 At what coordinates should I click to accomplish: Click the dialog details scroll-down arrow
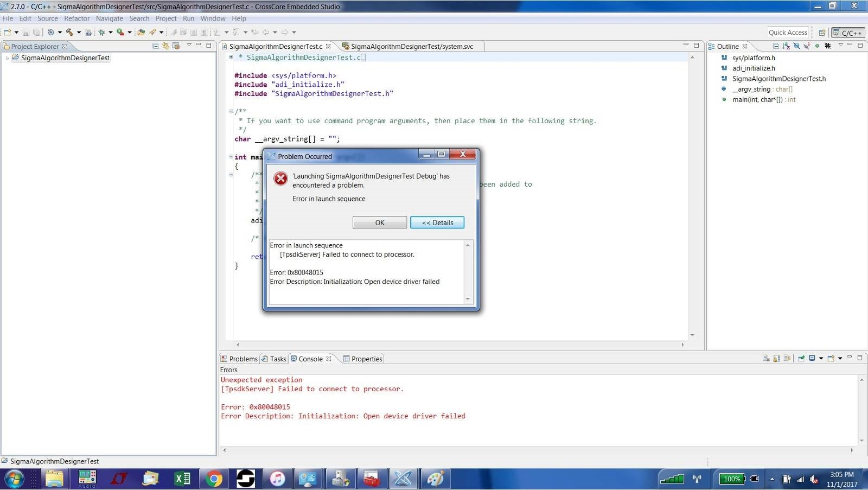coord(468,299)
